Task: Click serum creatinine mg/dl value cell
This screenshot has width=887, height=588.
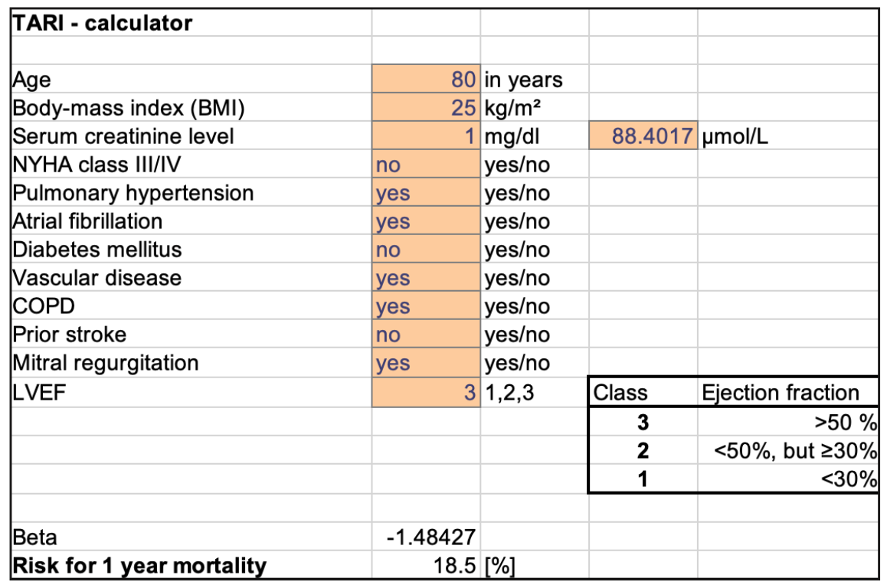Action: 426,136
